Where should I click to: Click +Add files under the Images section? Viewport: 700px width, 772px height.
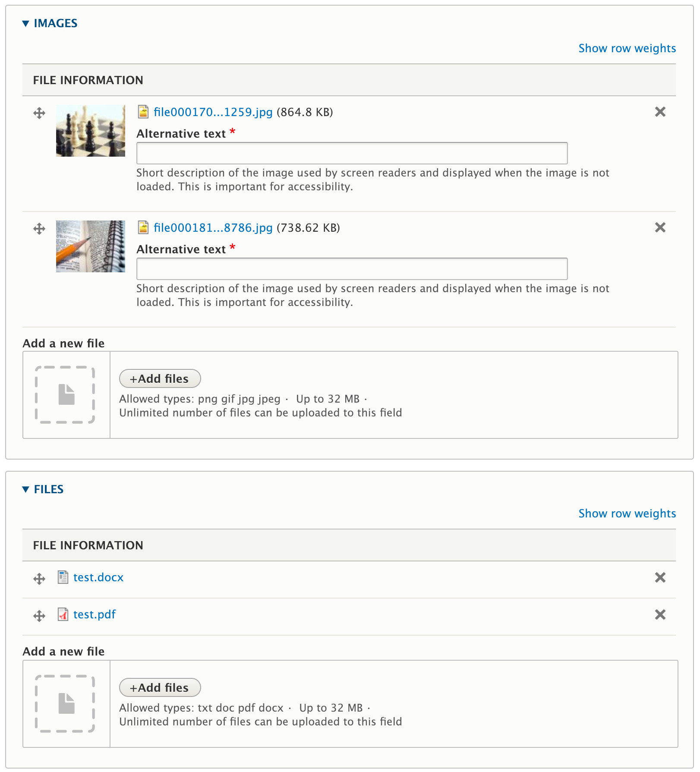point(160,378)
